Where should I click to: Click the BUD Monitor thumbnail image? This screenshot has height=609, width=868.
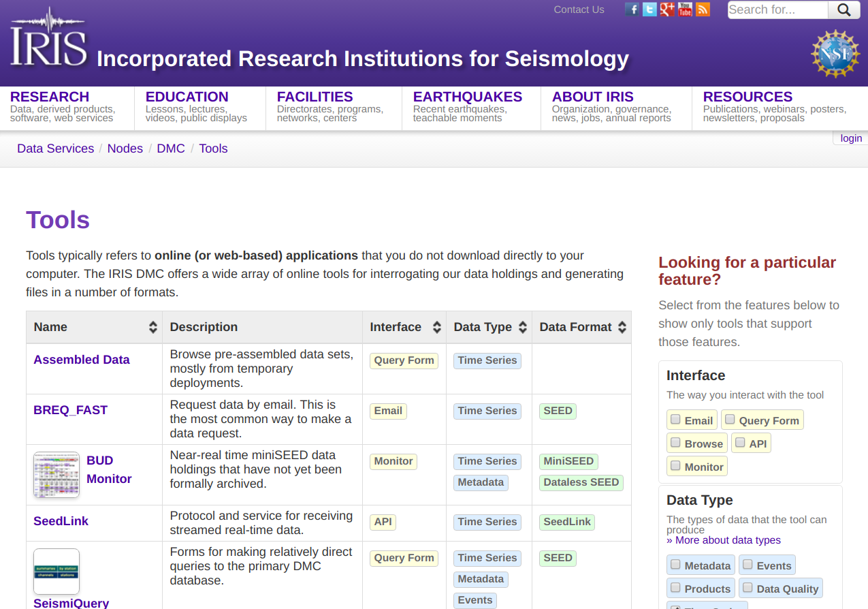click(57, 474)
